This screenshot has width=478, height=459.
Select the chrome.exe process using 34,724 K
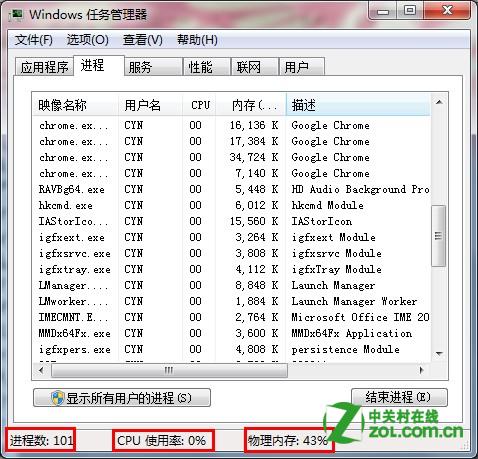231,157
